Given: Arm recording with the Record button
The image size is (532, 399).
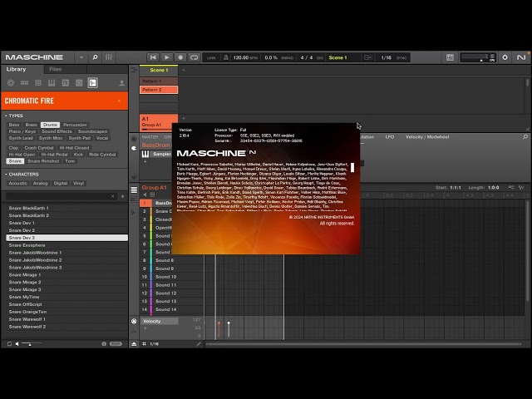Looking at the screenshot, I should tap(180, 57).
